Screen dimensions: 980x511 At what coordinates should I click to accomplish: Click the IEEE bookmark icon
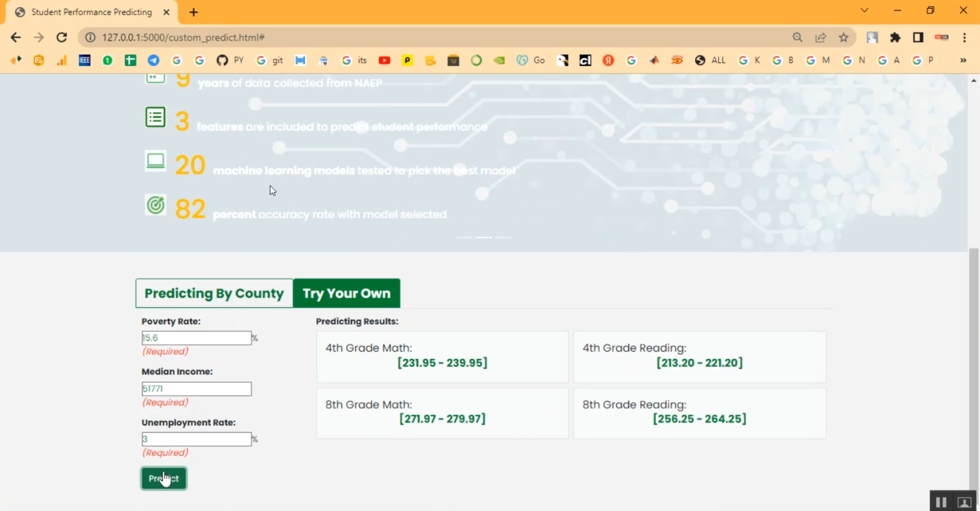(x=84, y=60)
